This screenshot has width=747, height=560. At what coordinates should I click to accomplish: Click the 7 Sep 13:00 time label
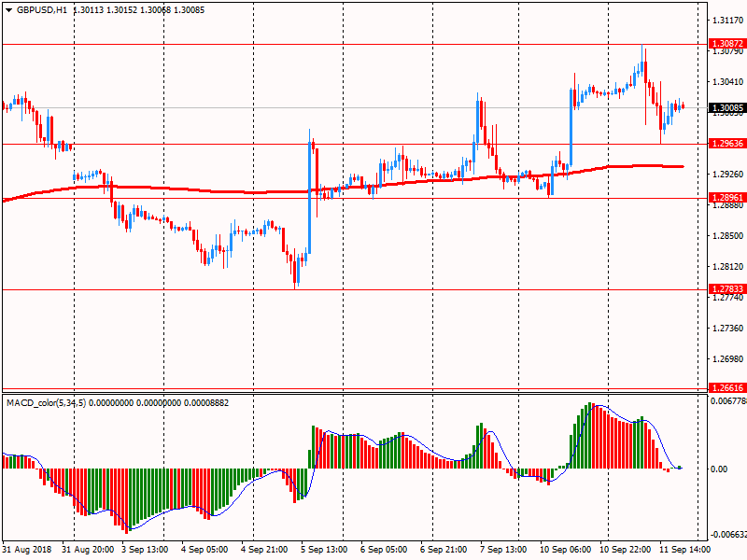[x=503, y=550]
